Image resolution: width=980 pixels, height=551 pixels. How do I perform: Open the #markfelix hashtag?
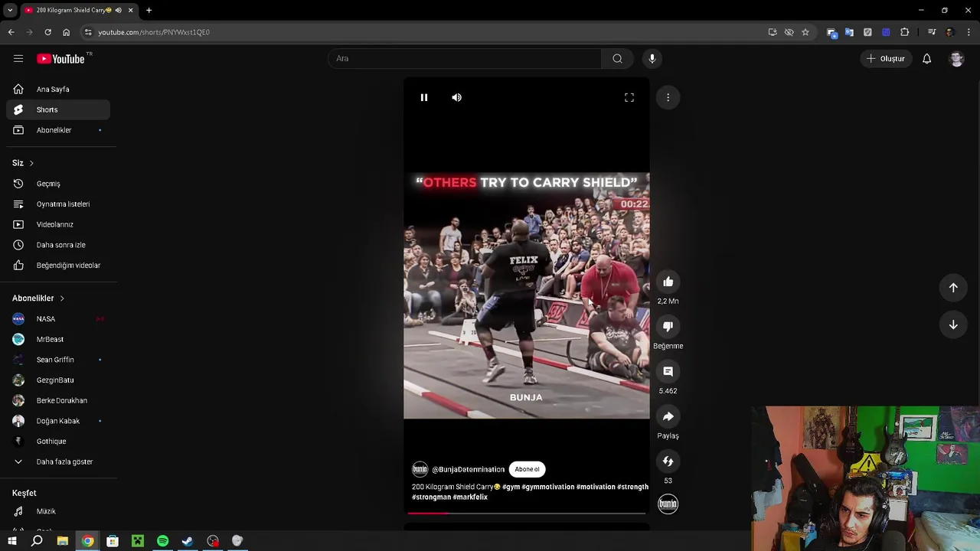470,497
